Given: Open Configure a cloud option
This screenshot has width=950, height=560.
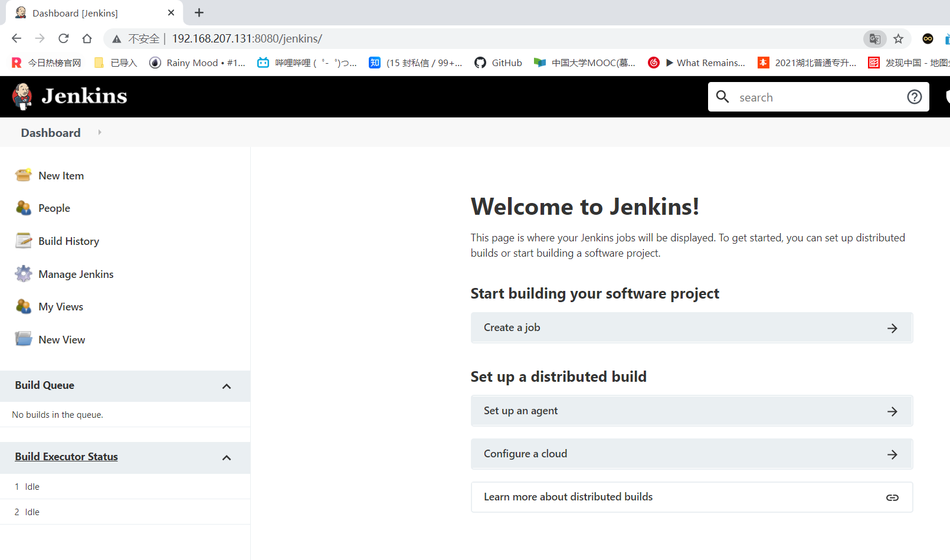Looking at the screenshot, I should [x=691, y=454].
